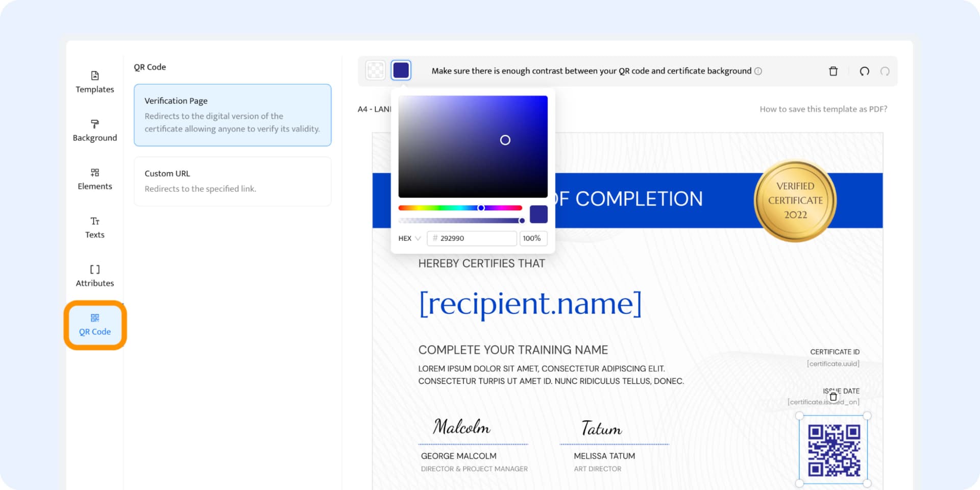Expand the HEX color format dropdown
The image size is (980, 490).
pyautogui.click(x=409, y=238)
